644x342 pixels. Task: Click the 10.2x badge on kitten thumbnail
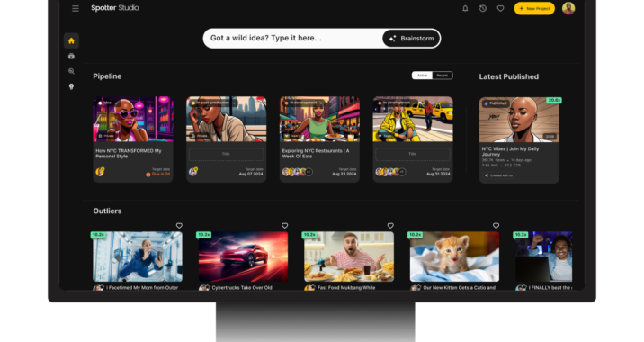click(x=415, y=235)
